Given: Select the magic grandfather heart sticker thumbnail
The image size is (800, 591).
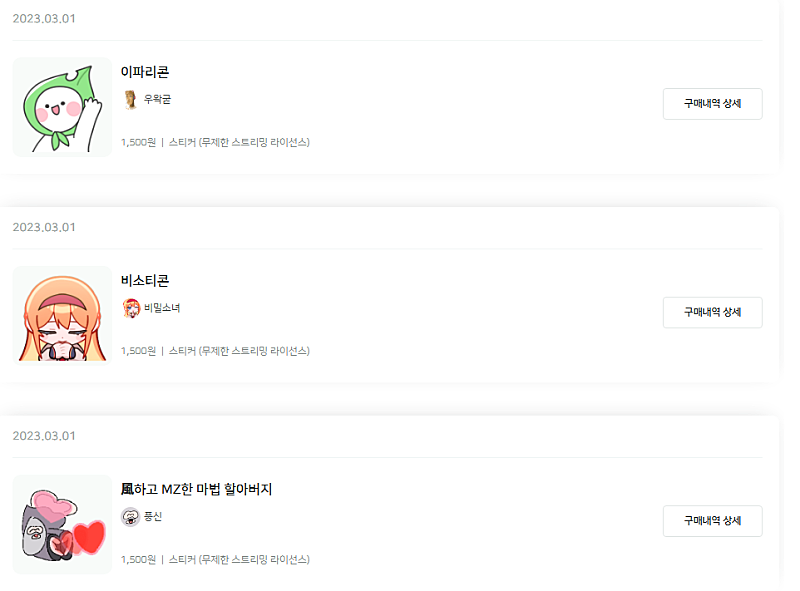Looking at the screenshot, I should coord(62,523).
